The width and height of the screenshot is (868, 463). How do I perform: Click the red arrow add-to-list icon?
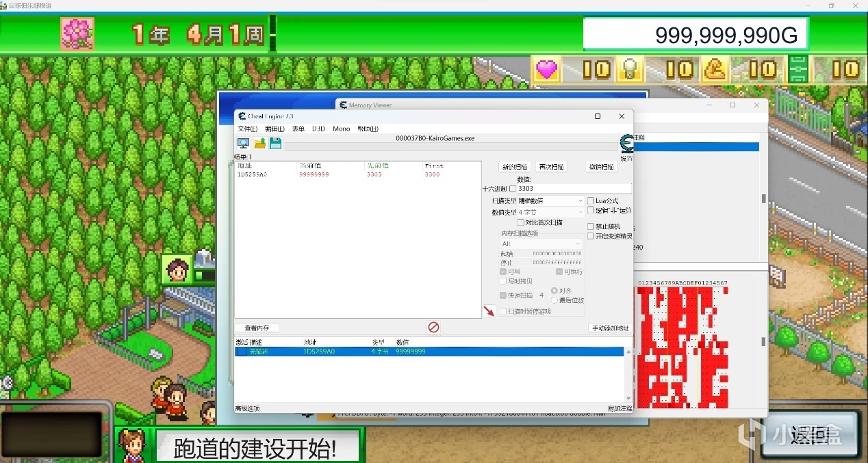(x=489, y=311)
